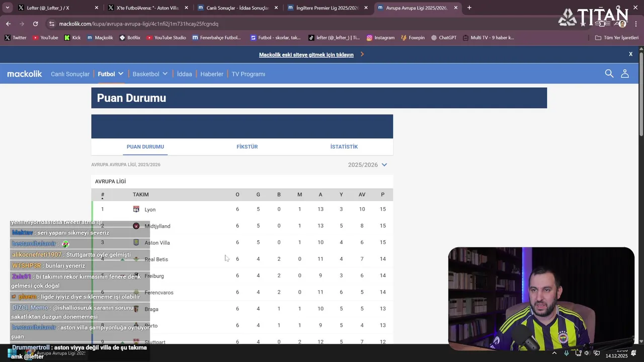Open the Foxepin bookmark
Viewport: 644px width, 362px height.
click(x=413, y=38)
